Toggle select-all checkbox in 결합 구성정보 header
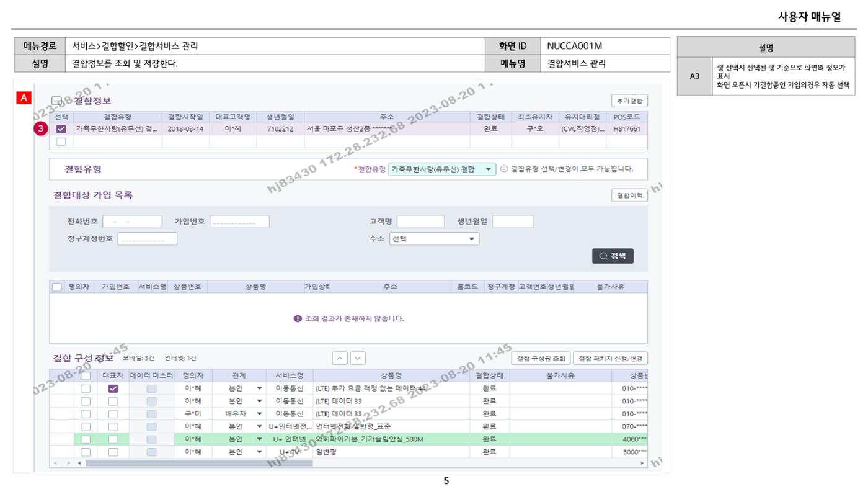The width and height of the screenshot is (868, 489). coord(86,375)
